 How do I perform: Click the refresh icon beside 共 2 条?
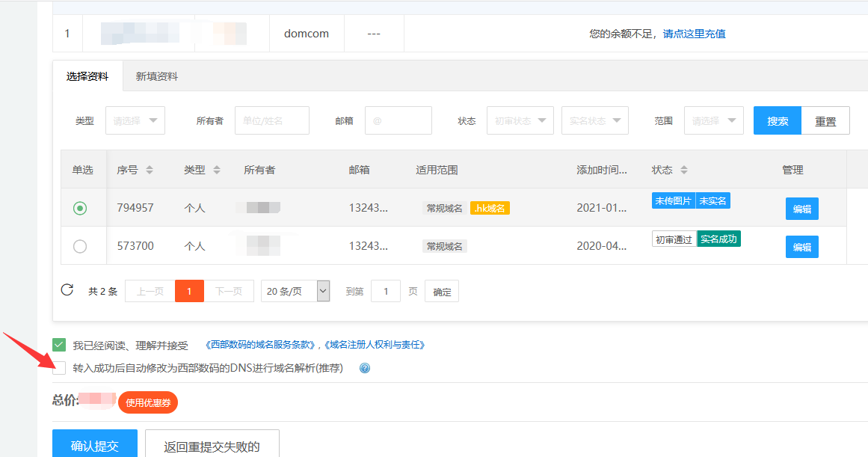pos(67,290)
